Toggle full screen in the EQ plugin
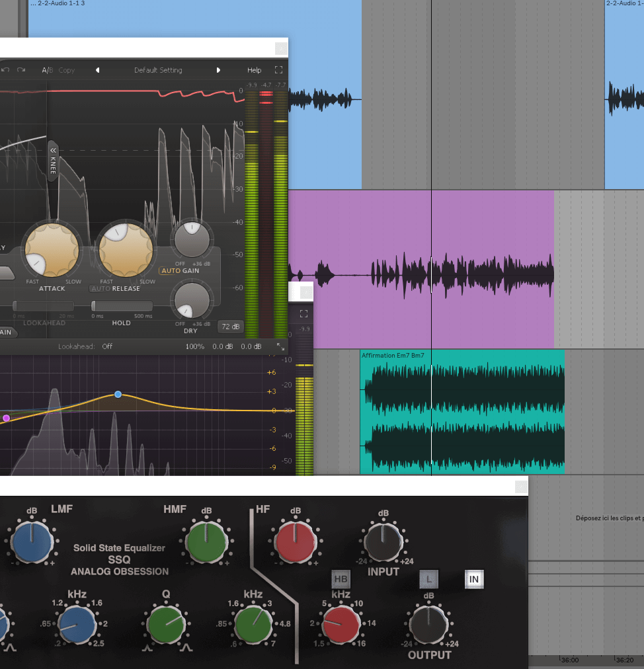The width and height of the screenshot is (644, 669). tap(304, 313)
